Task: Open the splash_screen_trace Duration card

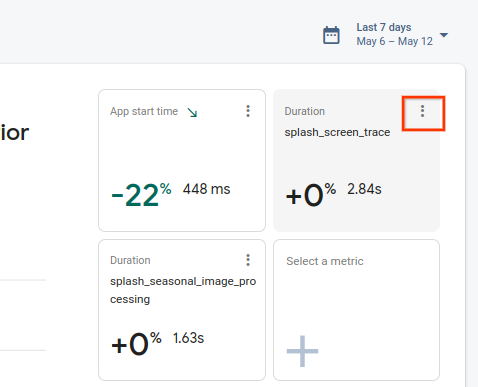Action: pyautogui.click(x=356, y=160)
